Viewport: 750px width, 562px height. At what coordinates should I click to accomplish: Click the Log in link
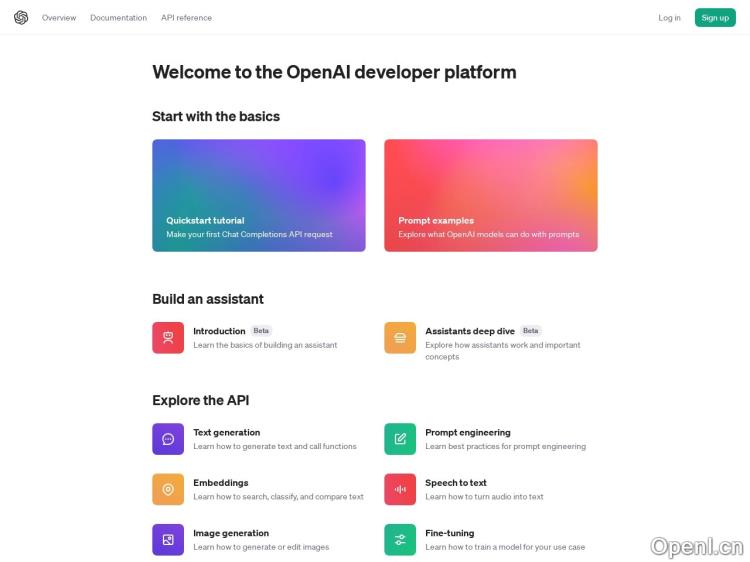click(x=669, y=18)
